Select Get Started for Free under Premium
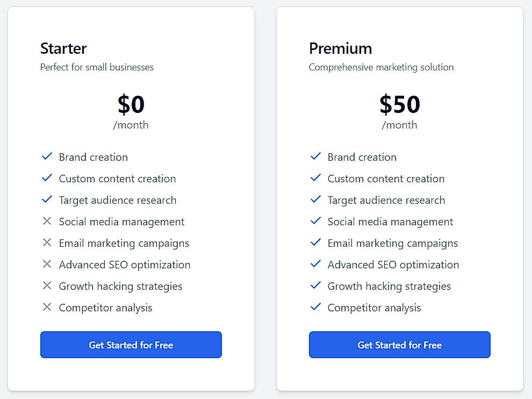532x399 pixels. tap(399, 345)
